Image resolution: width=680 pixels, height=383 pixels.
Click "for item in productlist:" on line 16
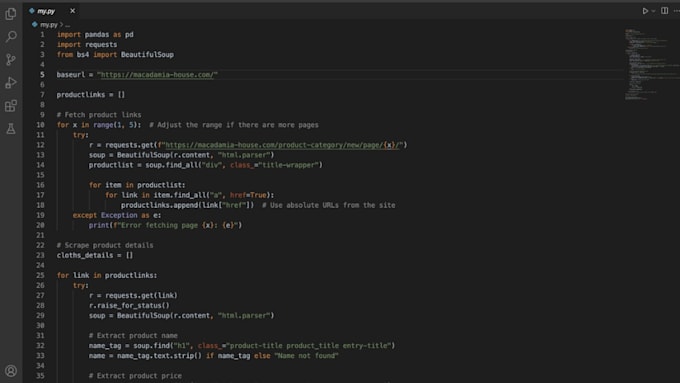(x=137, y=185)
